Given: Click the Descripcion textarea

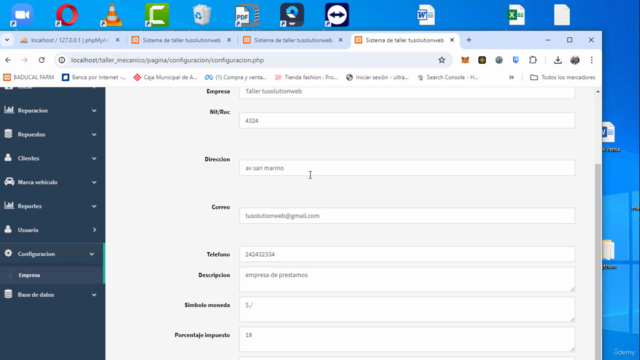Looking at the screenshot, I should pyautogui.click(x=407, y=279).
